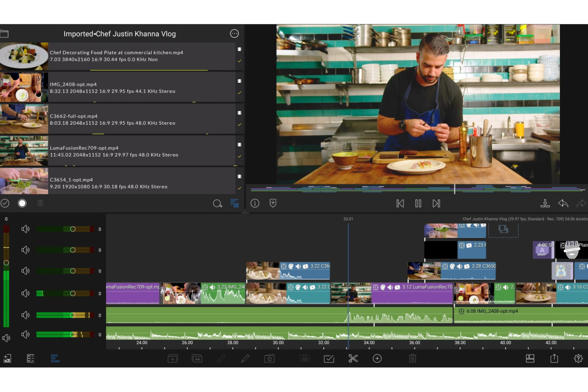This screenshot has height=392, width=588.
Task: Open the blue library sort options icon
Action: pos(234,203)
